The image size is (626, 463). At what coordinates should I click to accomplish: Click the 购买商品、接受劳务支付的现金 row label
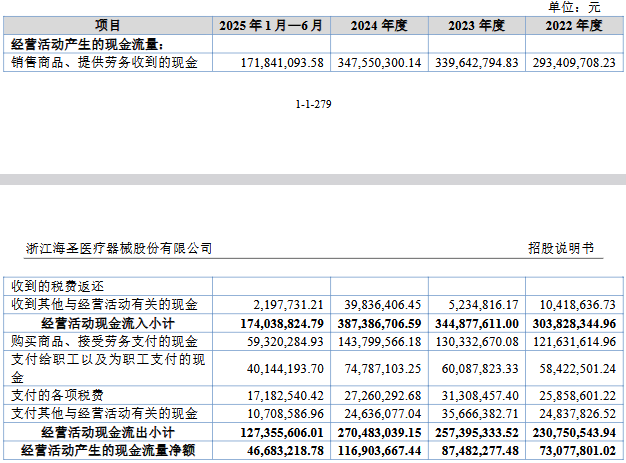point(105,342)
